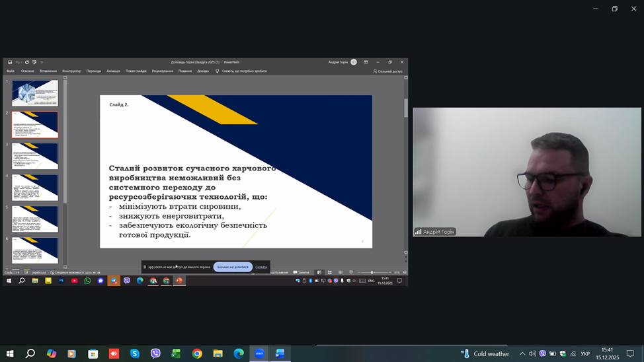Click the Save icon in PowerPoint title bar
The height and width of the screenshot is (362, 644).
coord(10,62)
